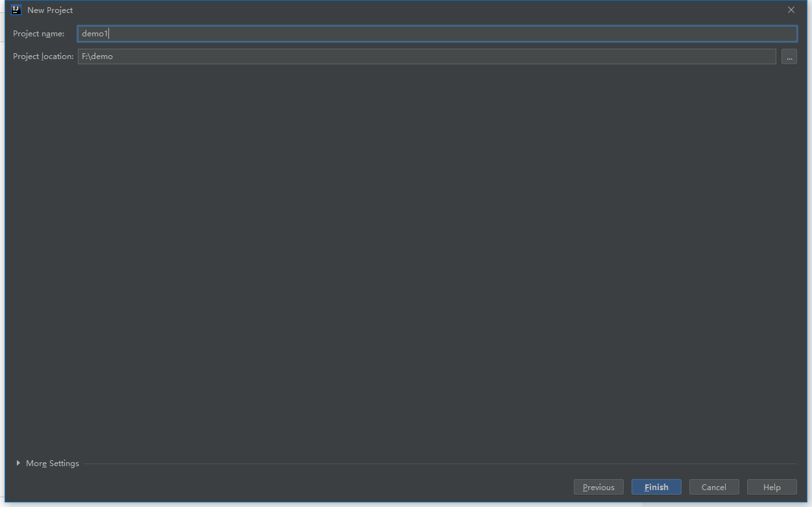Close the New Project dialog
The height and width of the screenshot is (507, 812).
(791, 10)
